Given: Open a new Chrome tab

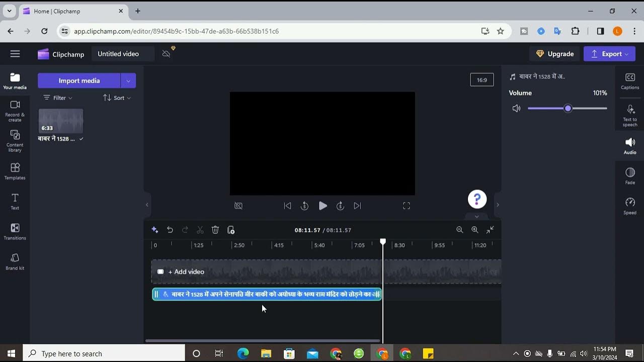Looking at the screenshot, I should click(x=138, y=11).
